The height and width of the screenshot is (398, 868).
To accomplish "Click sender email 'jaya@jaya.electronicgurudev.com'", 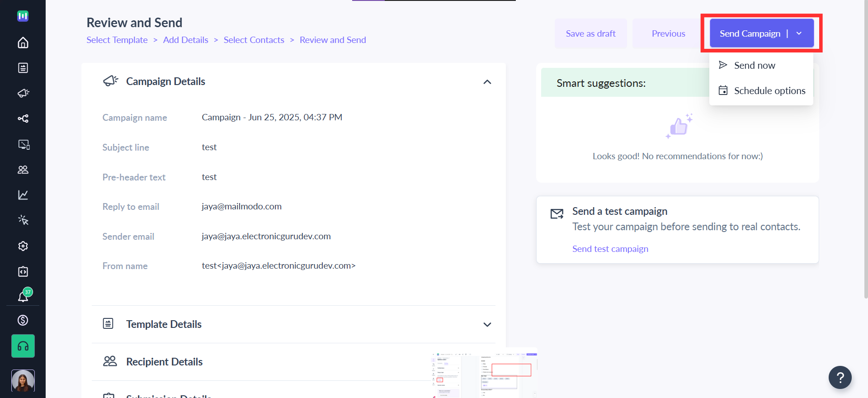I will click(x=266, y=236).
